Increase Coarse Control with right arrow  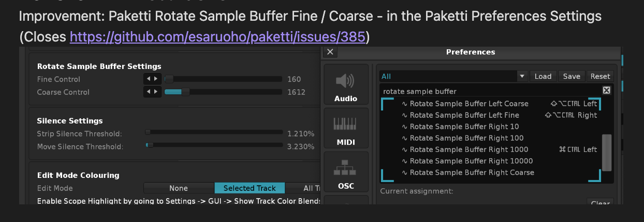point(157,92)
